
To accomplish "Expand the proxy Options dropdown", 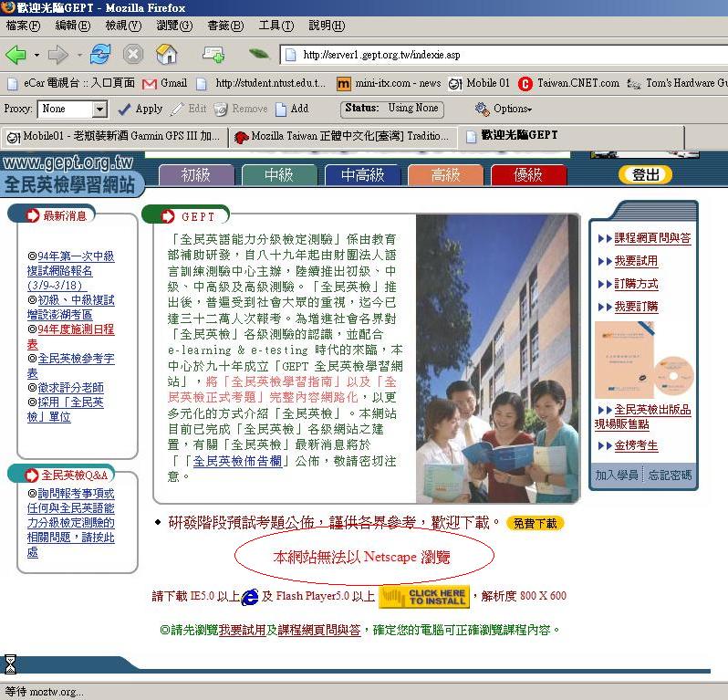I will pos(504,109).
